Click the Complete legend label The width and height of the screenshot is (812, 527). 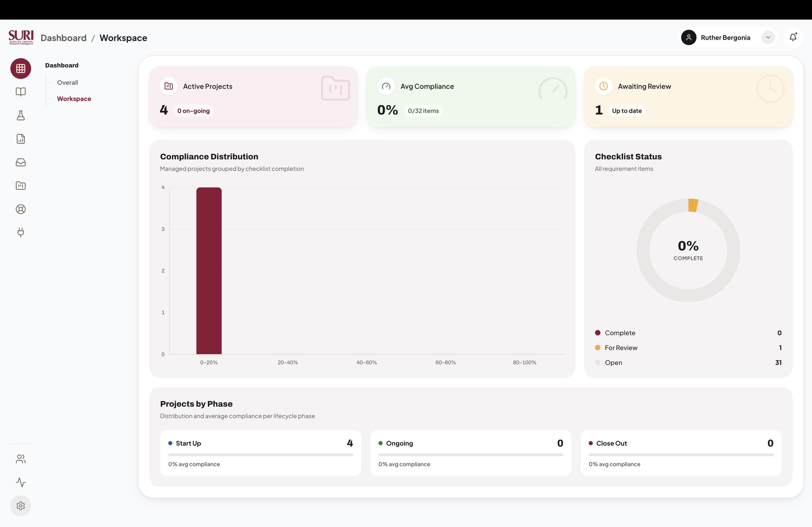click(x=620, y=333)
